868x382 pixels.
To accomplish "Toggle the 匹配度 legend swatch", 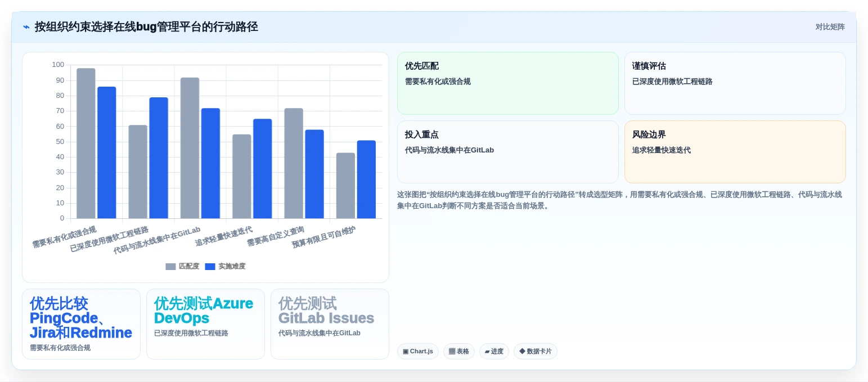I will 170,266.
